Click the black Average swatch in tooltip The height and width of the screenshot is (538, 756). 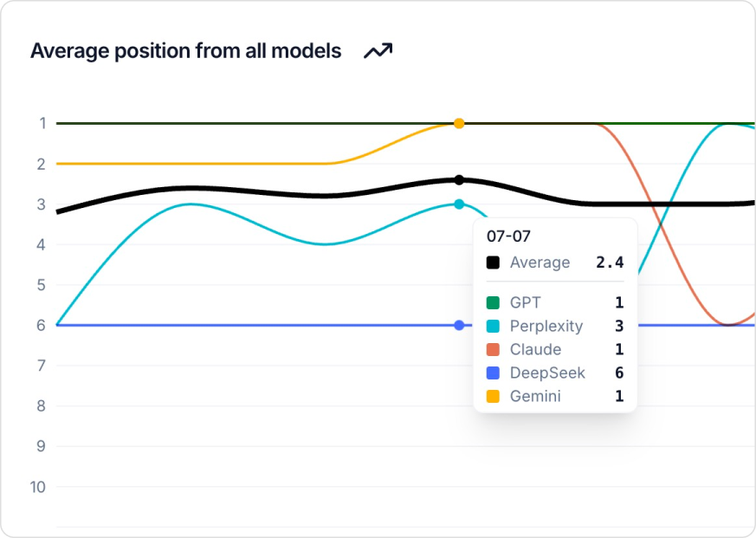click(x=493, y=263)
